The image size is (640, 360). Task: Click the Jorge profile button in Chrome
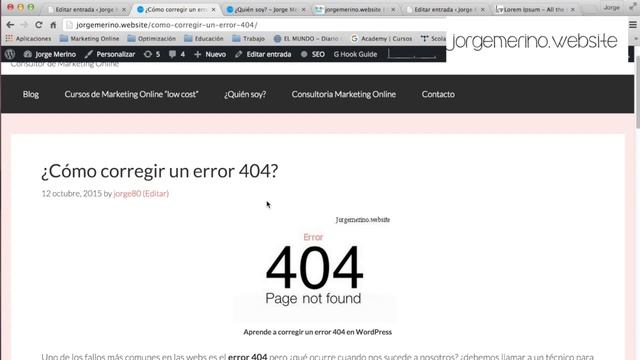[x=611, y=7]
